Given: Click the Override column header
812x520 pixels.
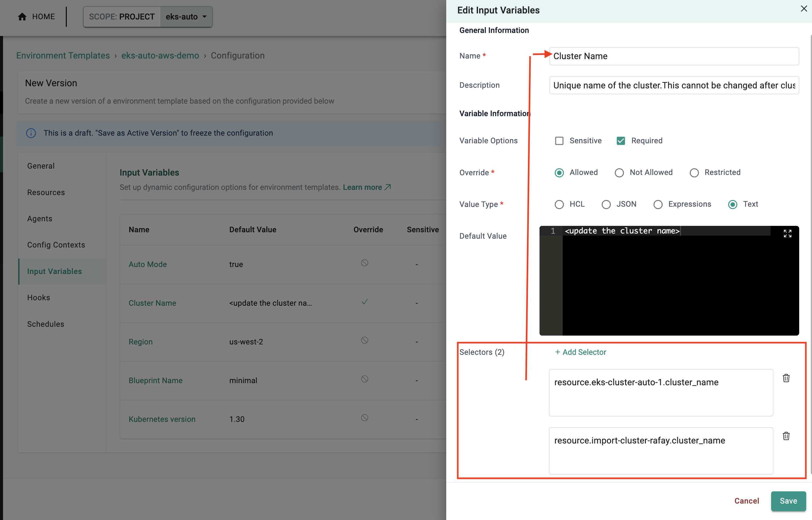Looking at the screenshot, I should 368,230.
